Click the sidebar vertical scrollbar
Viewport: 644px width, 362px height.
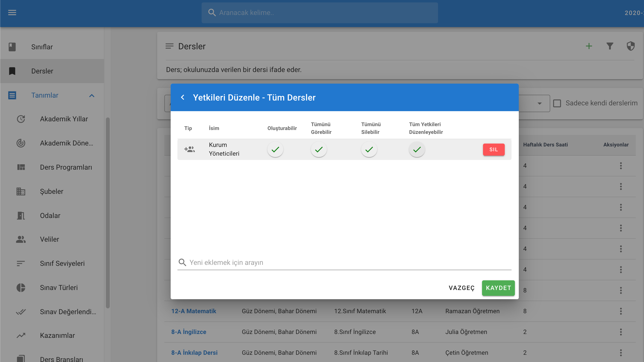pos(108,213)
